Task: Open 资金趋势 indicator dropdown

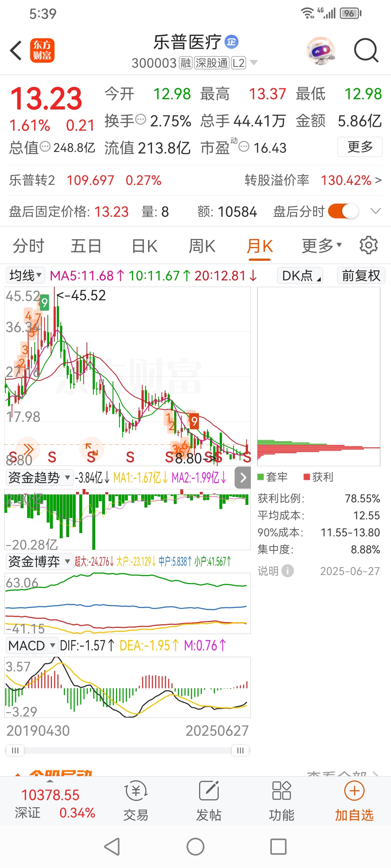Action: coord(39,478)
